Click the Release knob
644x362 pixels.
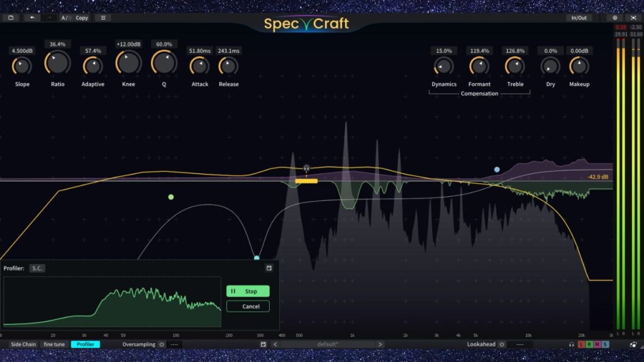click(228, 66)
